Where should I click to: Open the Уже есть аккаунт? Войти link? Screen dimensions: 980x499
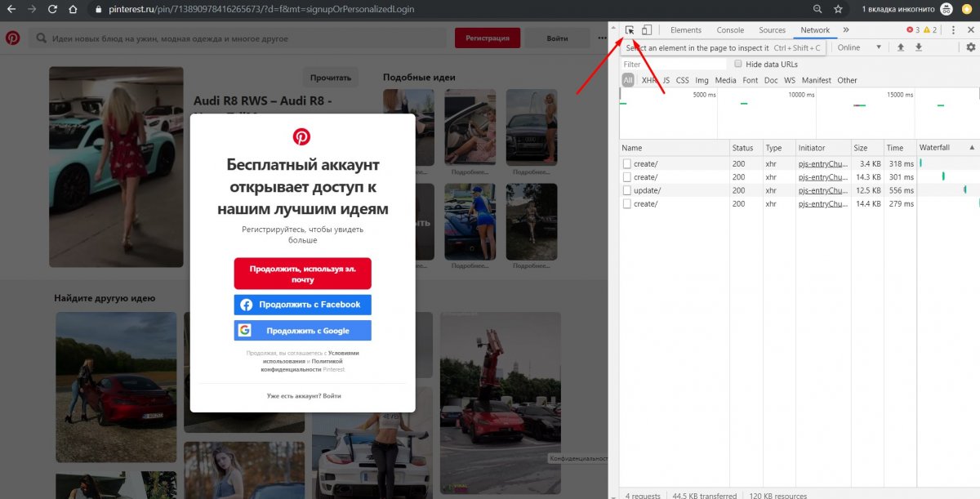[303, 396]
